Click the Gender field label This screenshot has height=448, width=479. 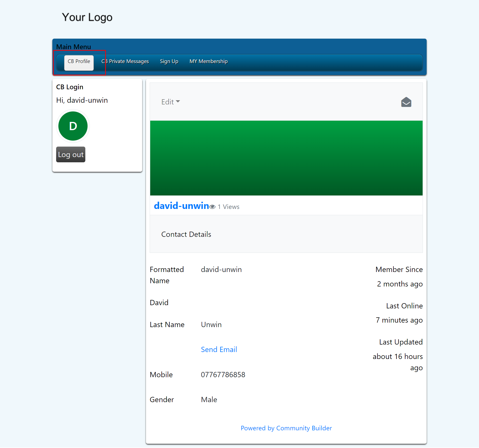162,400
